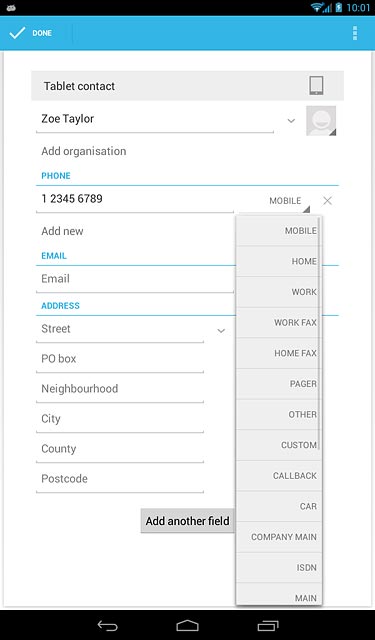Screen dimensions: 375x640
Task: Open recent apps navigation icon
Action: [x=268, y=625]
